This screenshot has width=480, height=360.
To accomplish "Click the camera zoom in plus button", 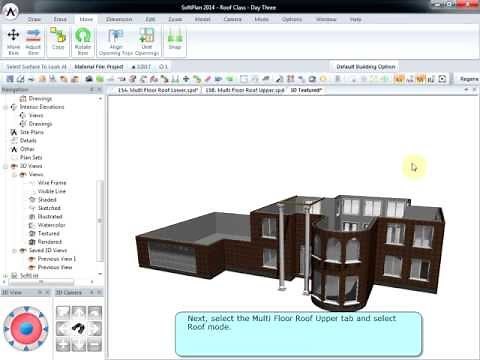I will [x=63, y=344].
